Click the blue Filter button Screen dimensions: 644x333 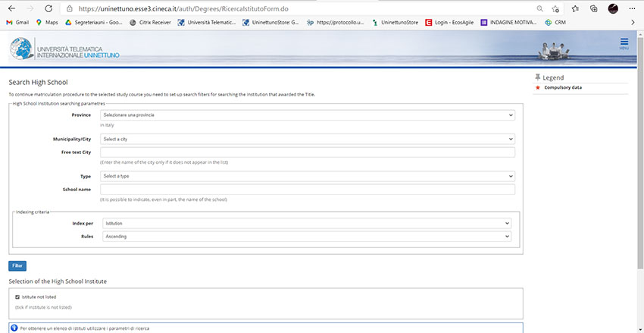point(17,265)
